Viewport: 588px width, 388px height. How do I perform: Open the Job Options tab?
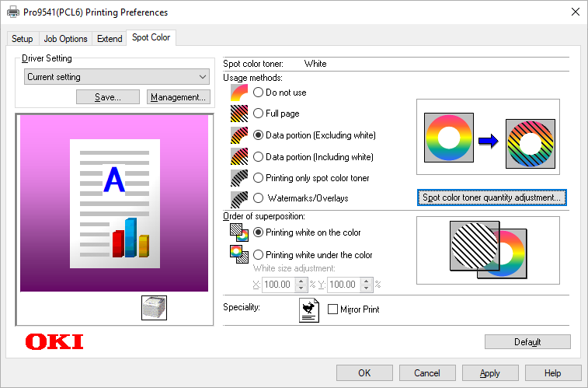coord(65,39)
